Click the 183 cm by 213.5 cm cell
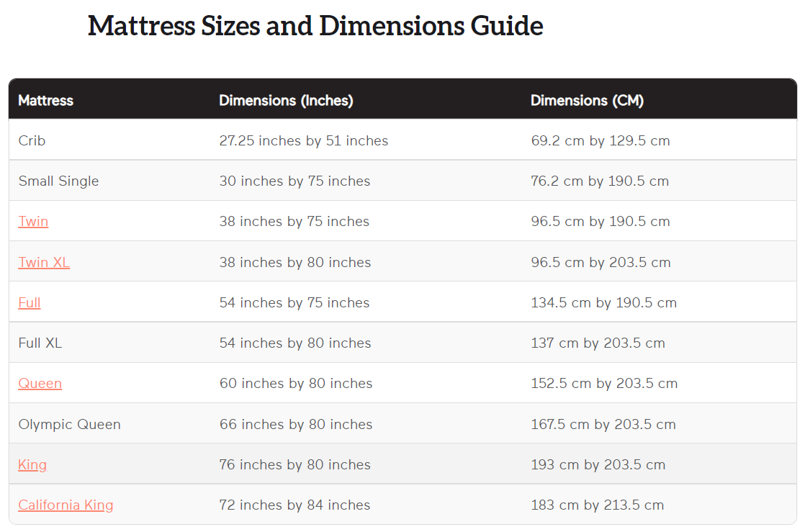The image size is (810, 532). pyautogui.click(x=598, y=505)
